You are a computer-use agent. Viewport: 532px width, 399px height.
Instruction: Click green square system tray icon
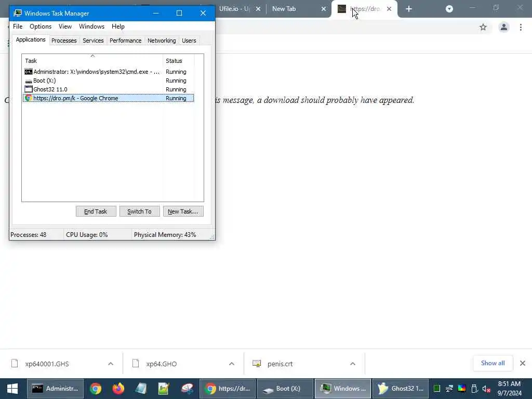tap(437, 389)
